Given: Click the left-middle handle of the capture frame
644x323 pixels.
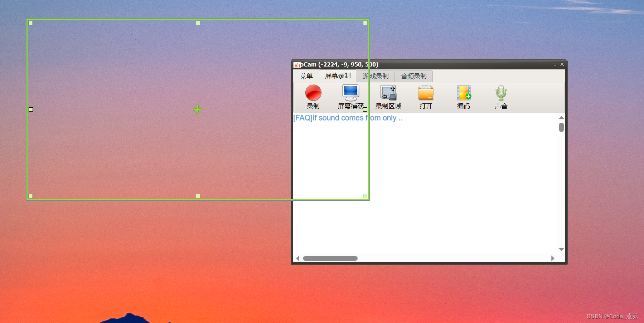Looking at the screenshot, I should click(x=31, y=109).
